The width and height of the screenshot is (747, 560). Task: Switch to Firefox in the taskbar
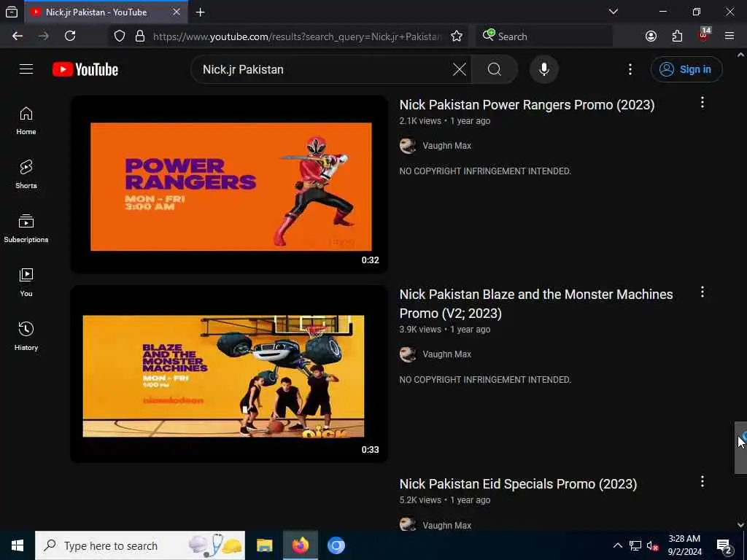[x=300, y=545]
